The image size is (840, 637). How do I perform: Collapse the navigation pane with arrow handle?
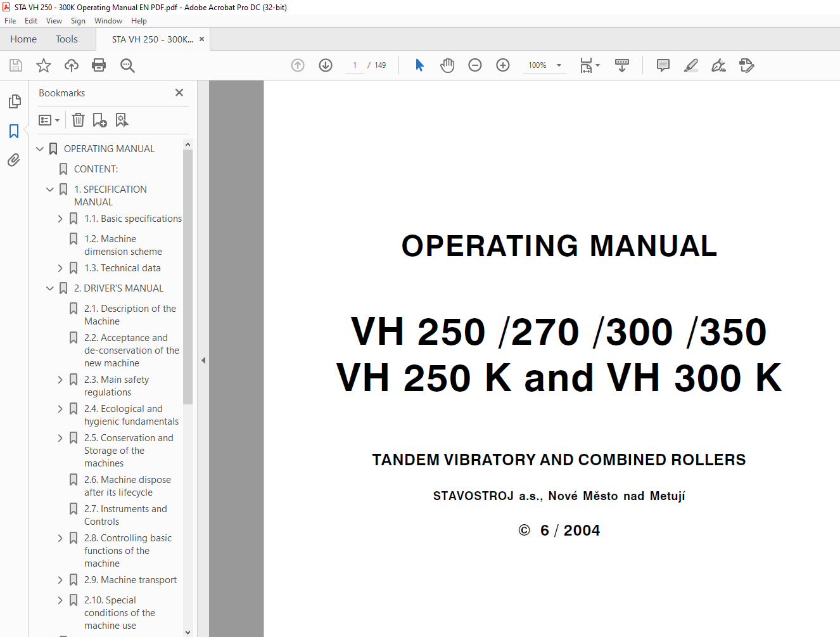pos(203,360)
